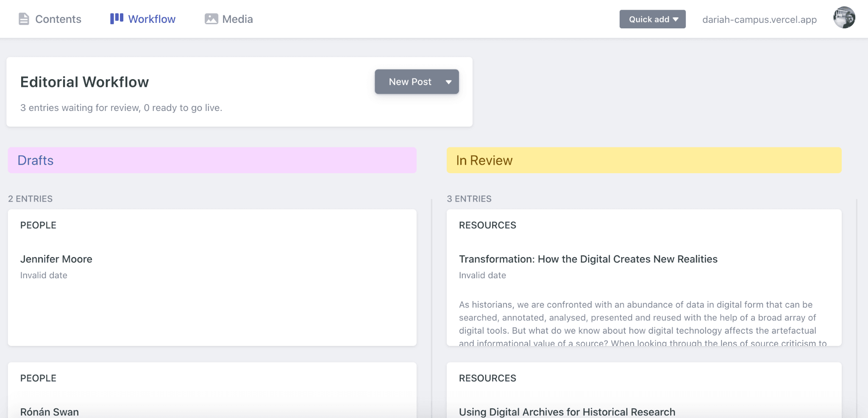Click the Workflow columns icon
Viewport: 868px width, 418px height.
click(x=117, y=19)
